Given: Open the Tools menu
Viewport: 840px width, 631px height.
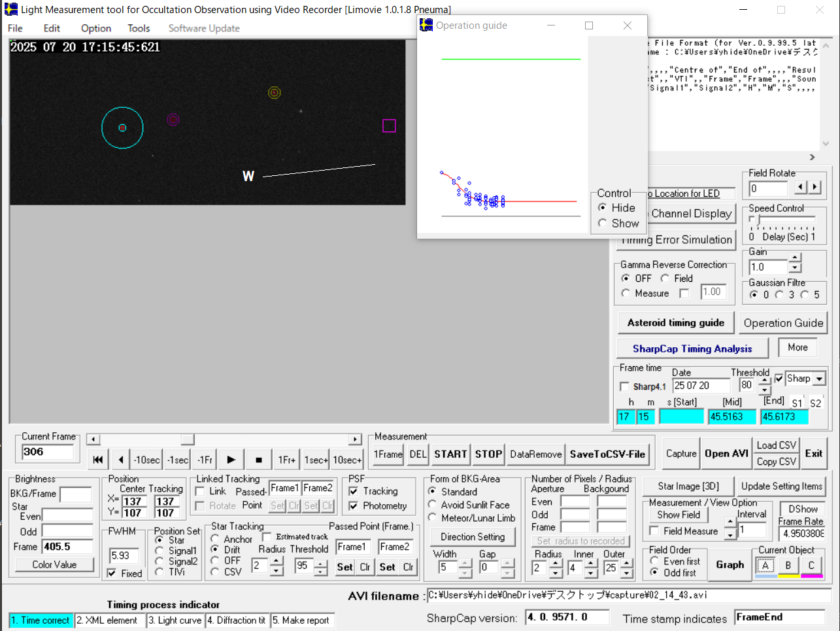Looking at the screenshot, I should pyautogui.click(x=139, y=28).
